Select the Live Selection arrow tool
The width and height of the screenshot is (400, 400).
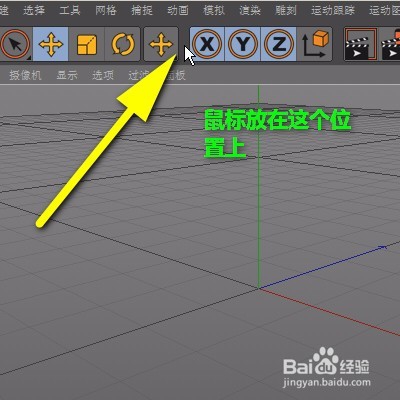coord(15,44)
